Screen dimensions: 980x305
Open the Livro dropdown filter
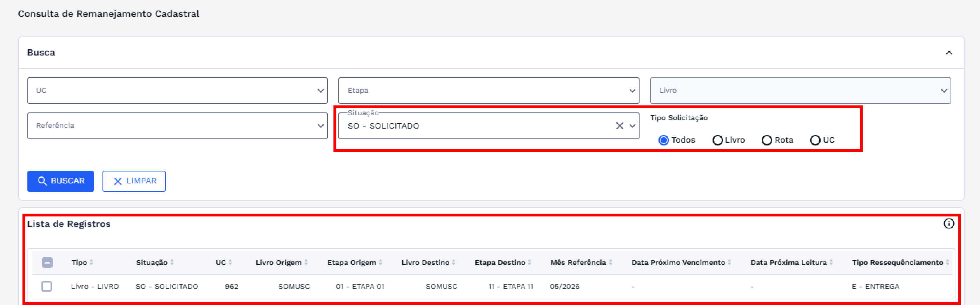coord(800,91)
